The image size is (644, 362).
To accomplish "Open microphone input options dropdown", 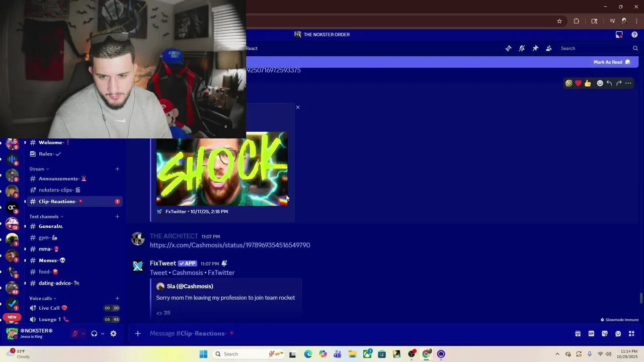I will pos(84,333).
